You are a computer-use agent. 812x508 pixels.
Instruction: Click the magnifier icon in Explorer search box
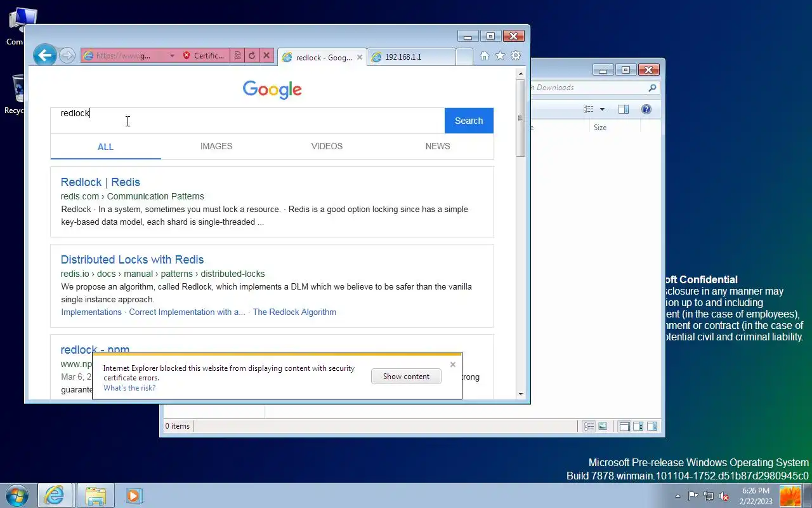coord(652,88)
